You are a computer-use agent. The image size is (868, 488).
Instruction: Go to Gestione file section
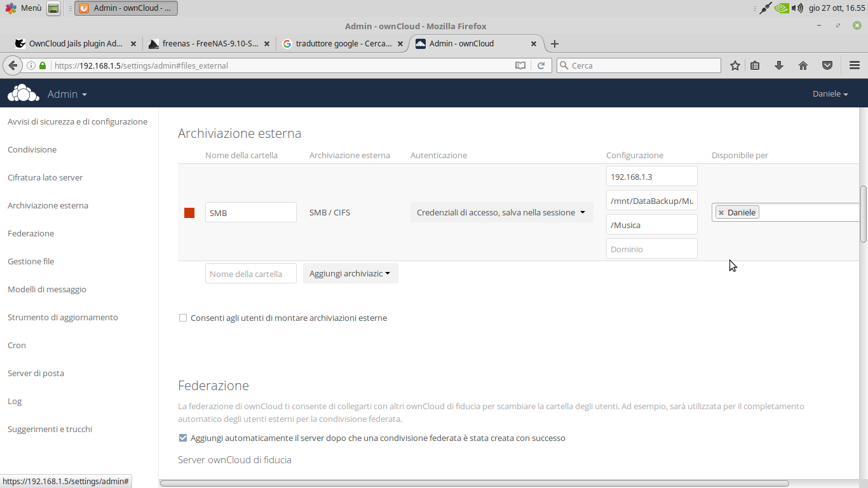(x=31, y=261)
